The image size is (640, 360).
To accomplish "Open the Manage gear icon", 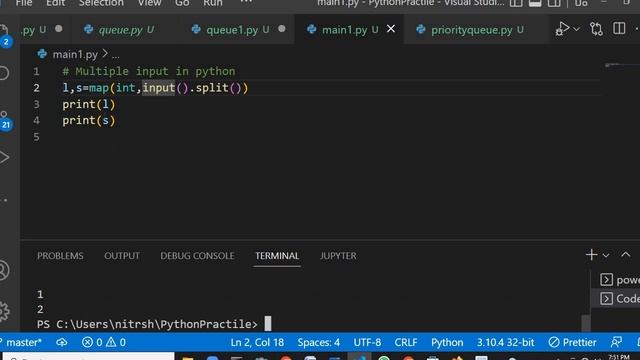I will 4,311.
